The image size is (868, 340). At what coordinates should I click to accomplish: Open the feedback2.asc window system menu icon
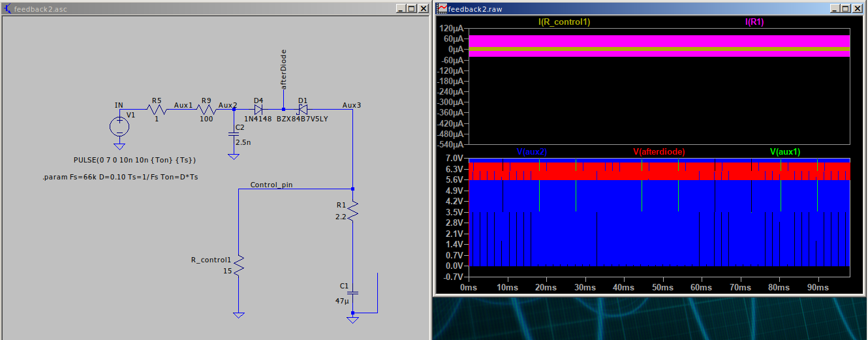[x=8, y=8]
